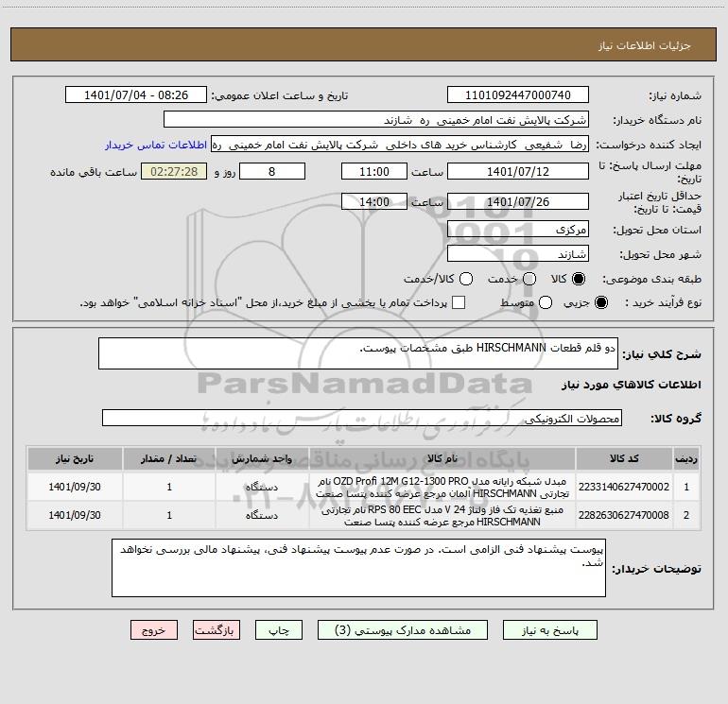
Task: Click the پاسخ به نیاز button
Action: click(550, 630)
